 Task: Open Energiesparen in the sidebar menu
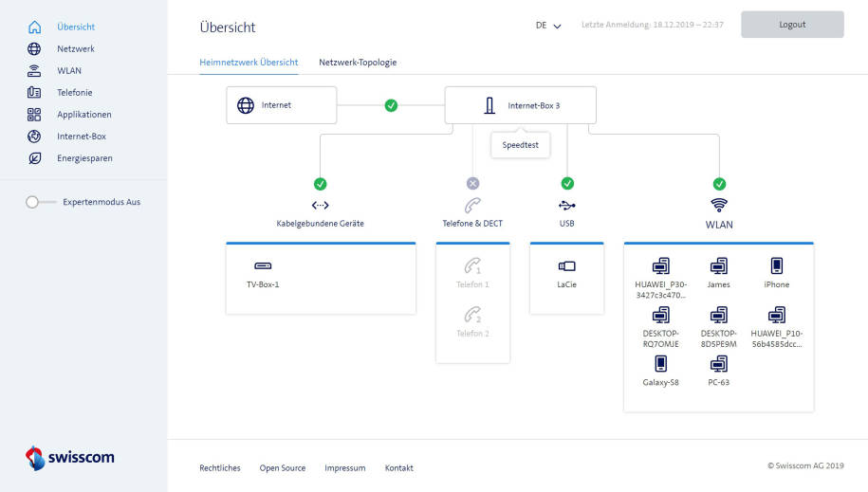click(x=84, y=158)
